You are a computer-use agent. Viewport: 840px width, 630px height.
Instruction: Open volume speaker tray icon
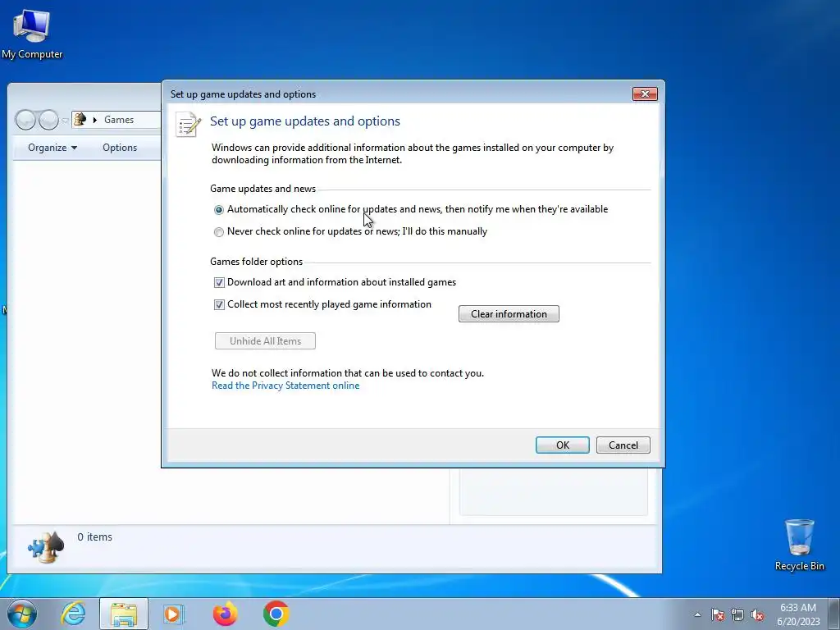[757, 614]
